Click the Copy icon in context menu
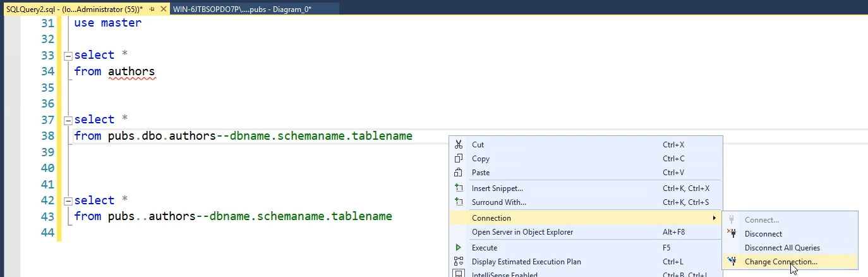868x277 pixels. [459, 159]
